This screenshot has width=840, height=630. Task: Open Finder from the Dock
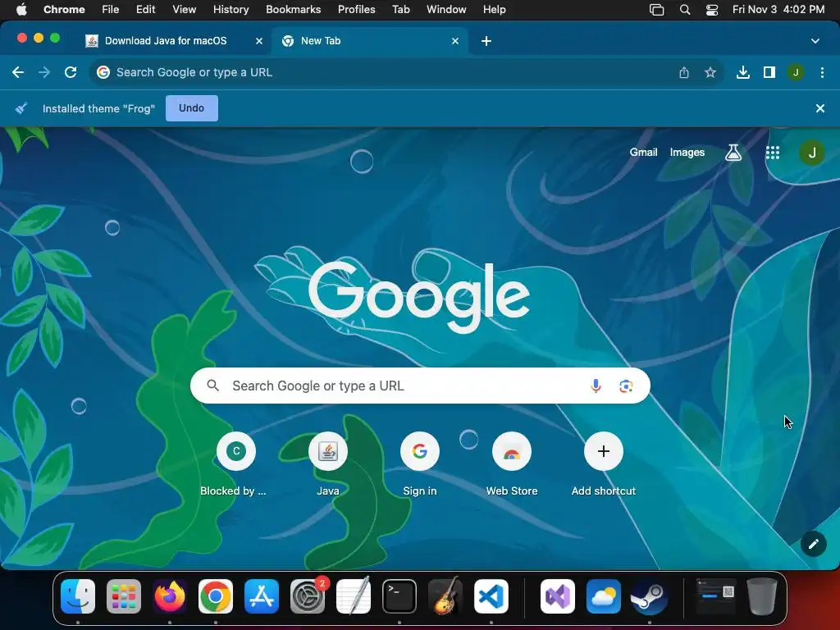click(78, 596)
